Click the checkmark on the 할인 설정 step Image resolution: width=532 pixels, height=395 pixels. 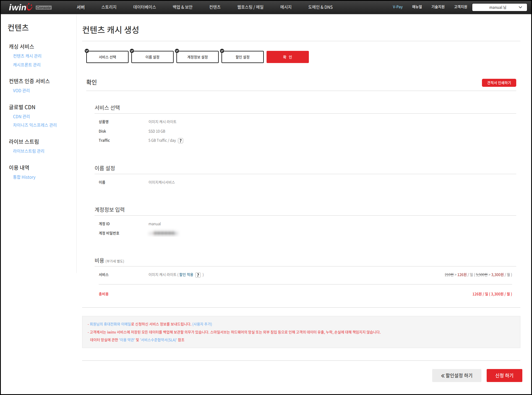point(222,51)
